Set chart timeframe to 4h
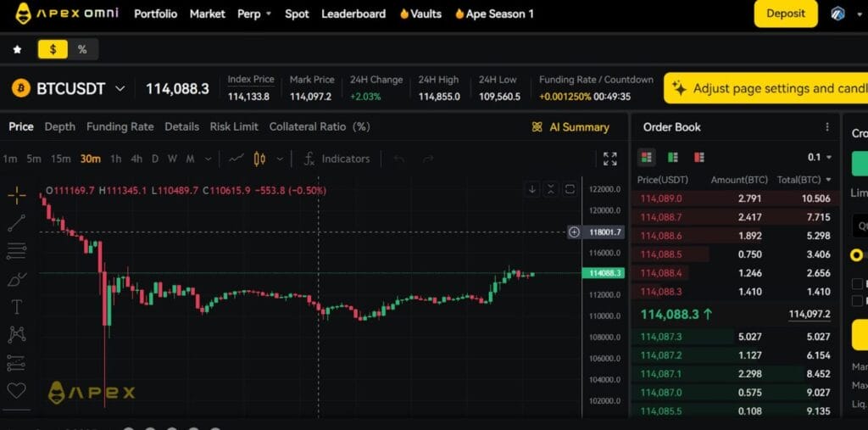The width and height of the screenshot is (868, 430). click(x=136, y=159)
